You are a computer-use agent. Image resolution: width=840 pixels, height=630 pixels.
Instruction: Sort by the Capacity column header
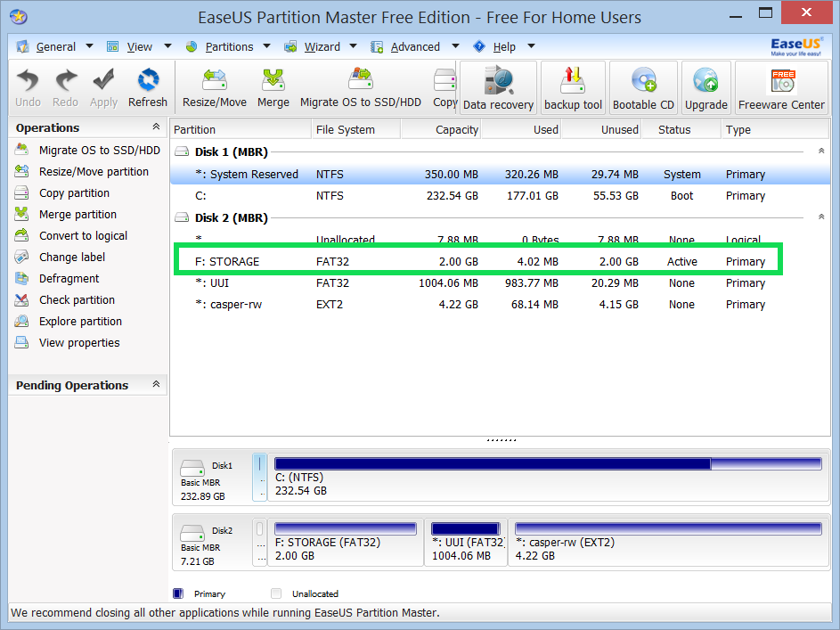click(441, 129)
